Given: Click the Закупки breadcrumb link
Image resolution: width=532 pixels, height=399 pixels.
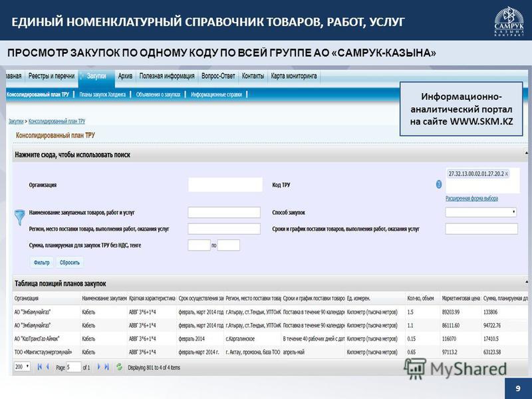Looking at the screenshot, I should (x=16, y=121).
